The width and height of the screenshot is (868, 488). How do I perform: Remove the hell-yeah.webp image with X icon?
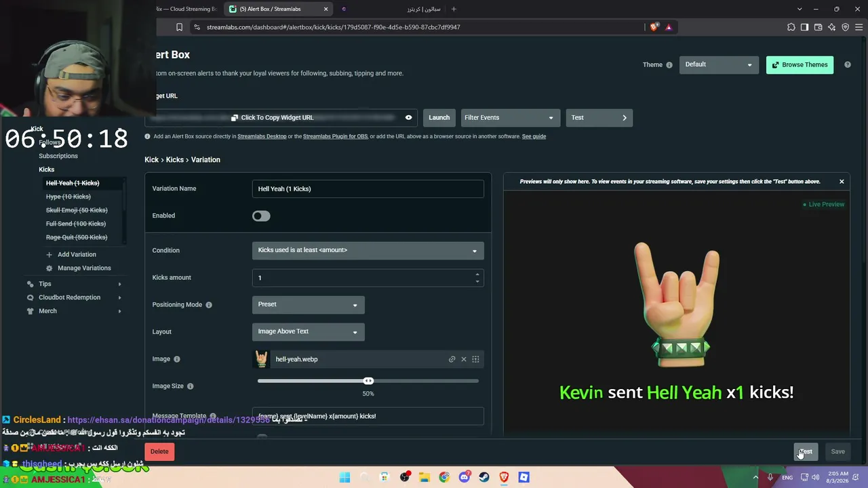pyautogui.click(x=464, y=359)
